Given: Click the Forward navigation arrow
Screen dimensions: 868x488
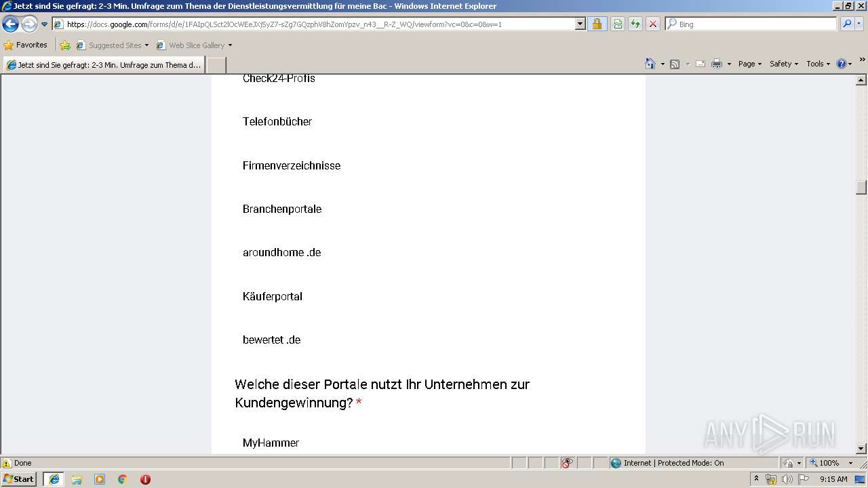Looking at the screenshot, I should point(29,24).
